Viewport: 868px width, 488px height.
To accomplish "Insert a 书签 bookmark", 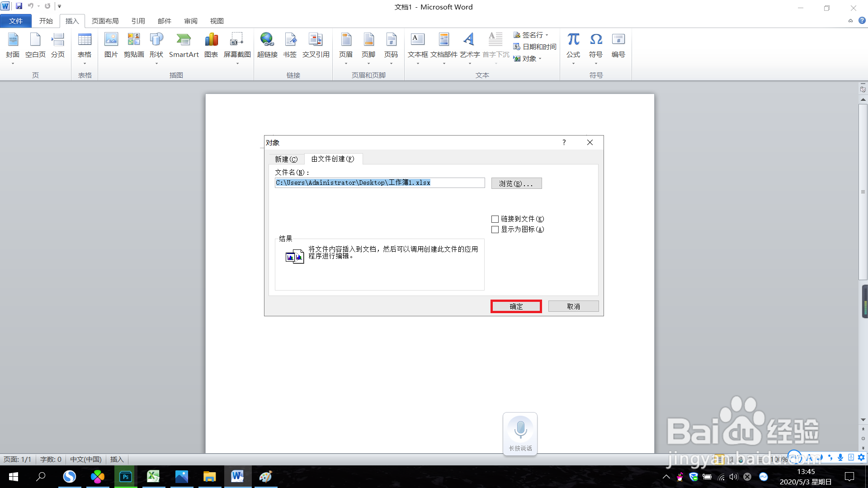I will [x=290, y=45].
